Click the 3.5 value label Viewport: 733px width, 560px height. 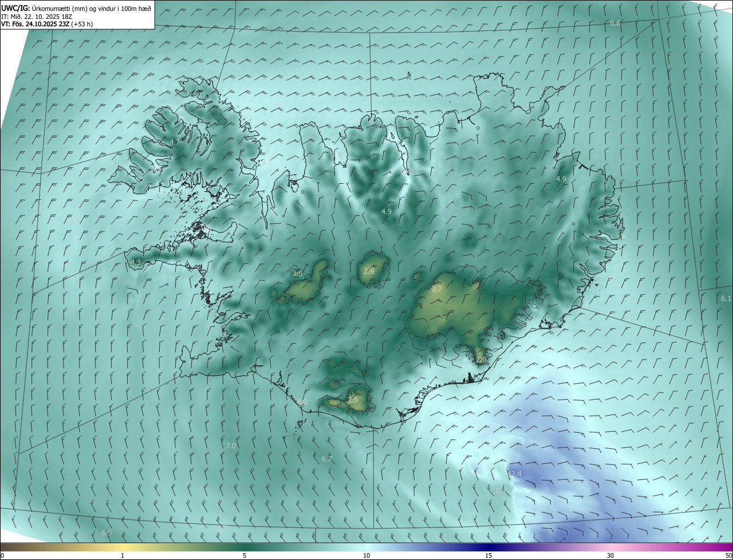297,274
